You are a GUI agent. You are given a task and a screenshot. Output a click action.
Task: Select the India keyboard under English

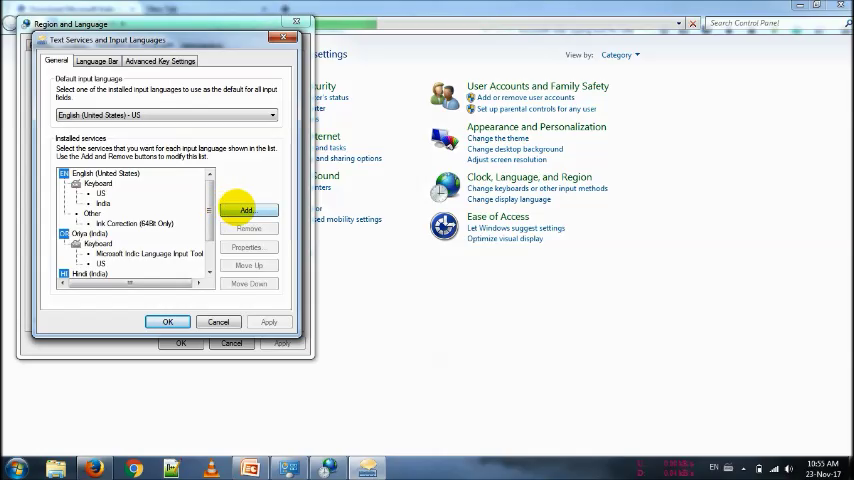pyautogui.click(x=103, y=203)
